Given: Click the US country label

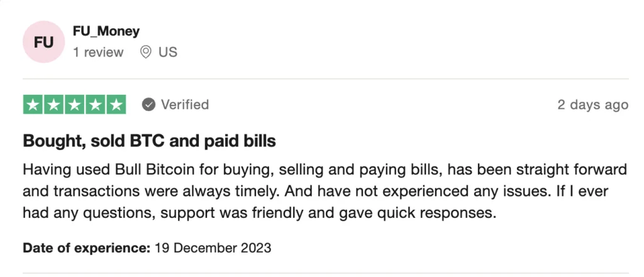Looking at the screenshot, I should (x=168, y=52).
